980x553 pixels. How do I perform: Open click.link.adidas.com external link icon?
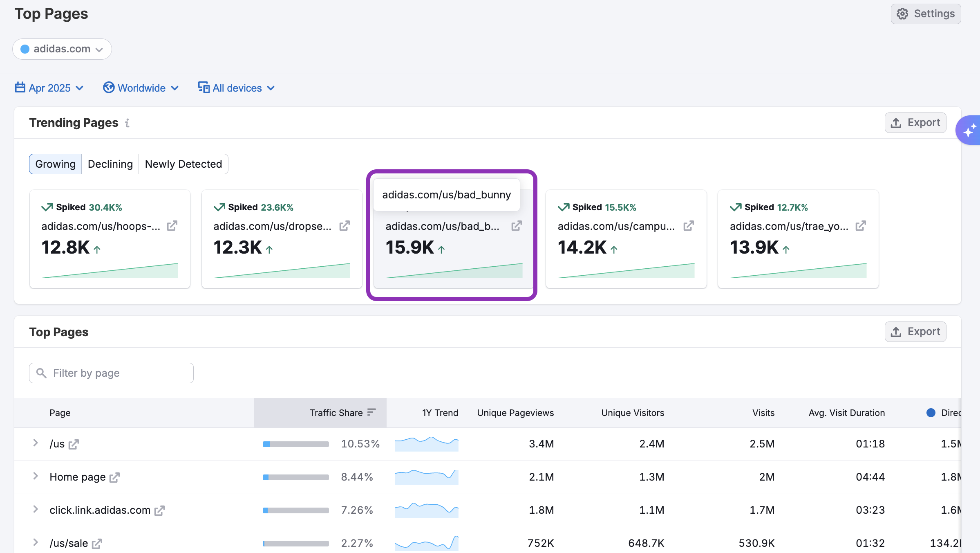tap(159, 510)
